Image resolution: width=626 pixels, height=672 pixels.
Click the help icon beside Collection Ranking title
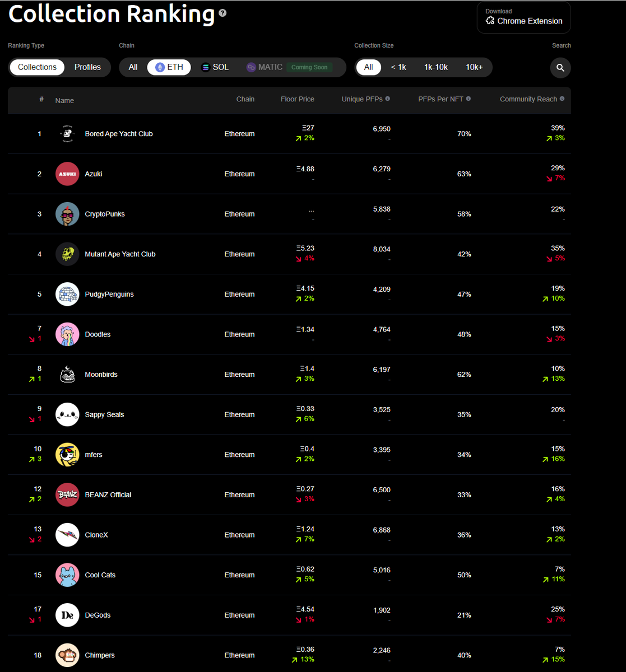point(222,13)
